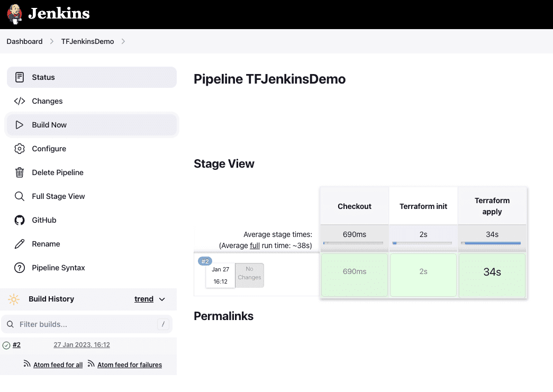Image resolution: width=553 pixels, height=392 pixels.
Task: Open the Changes menu item
Action: tap(92, 101)
